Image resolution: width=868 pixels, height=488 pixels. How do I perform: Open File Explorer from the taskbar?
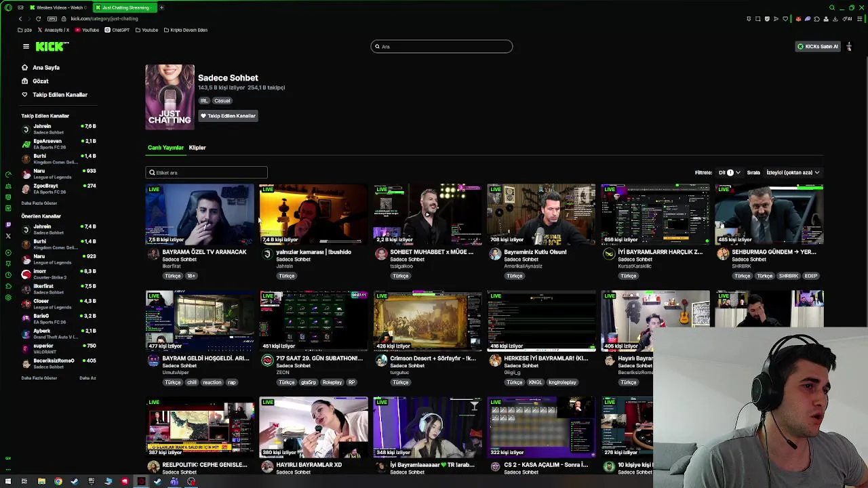coord(41,481)
